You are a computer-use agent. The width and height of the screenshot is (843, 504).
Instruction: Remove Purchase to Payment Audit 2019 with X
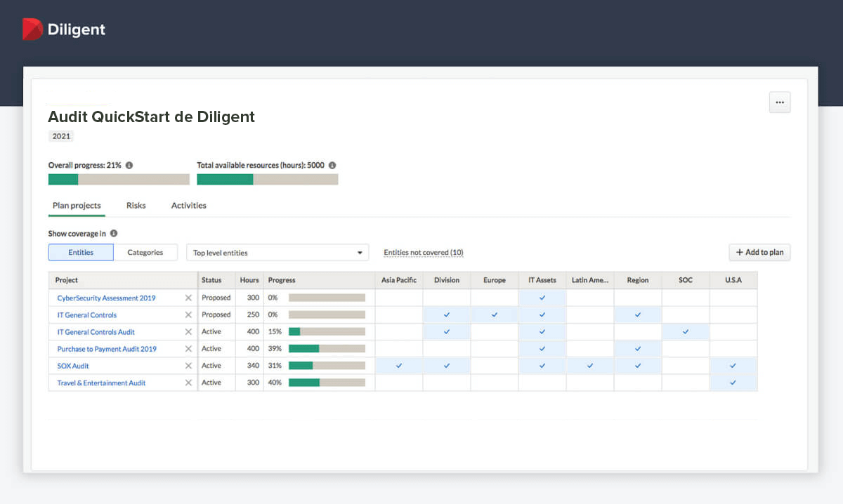click(188, 349)
